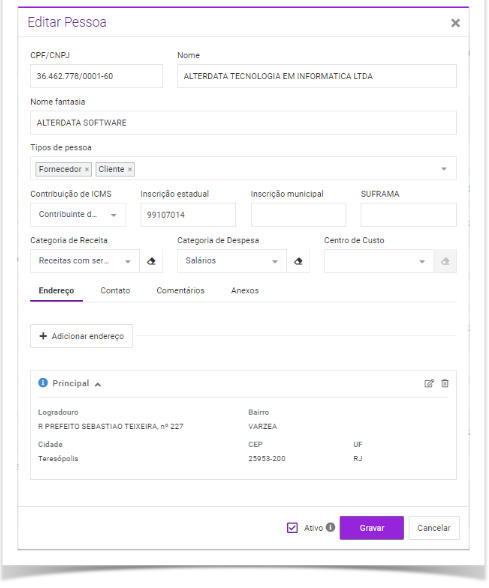This screenshot has height=588, width=489.
Task: Click the Centro de Custo eraser icon
Action: tap(445, 261)
